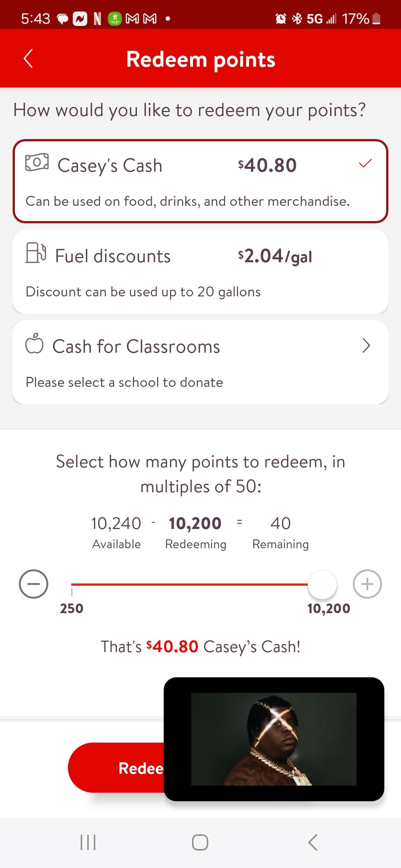
Task: Select the Casey's Cash redemption option
Action: click(200, 181)
